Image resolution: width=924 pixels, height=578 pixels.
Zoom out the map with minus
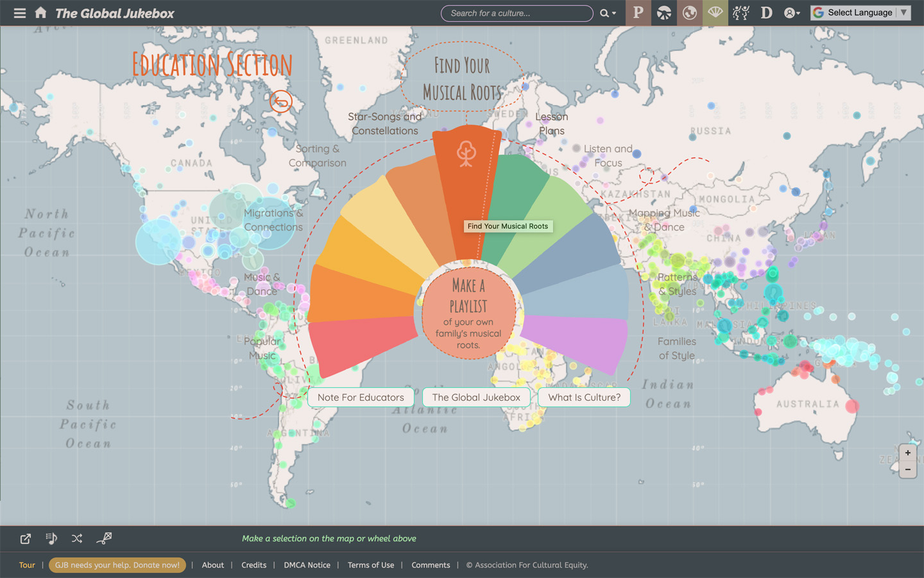[x=908, y=470]
